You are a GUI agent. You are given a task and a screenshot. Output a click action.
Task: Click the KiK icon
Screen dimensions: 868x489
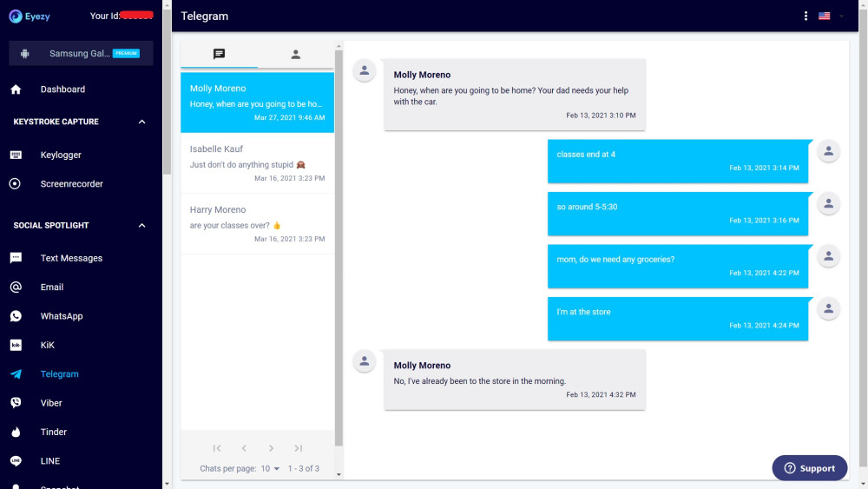point(16,345)
